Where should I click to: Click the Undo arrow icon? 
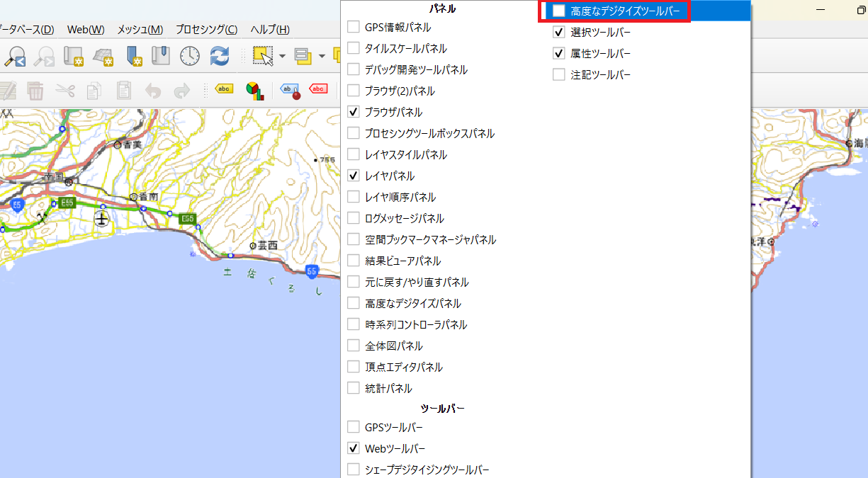153,90
